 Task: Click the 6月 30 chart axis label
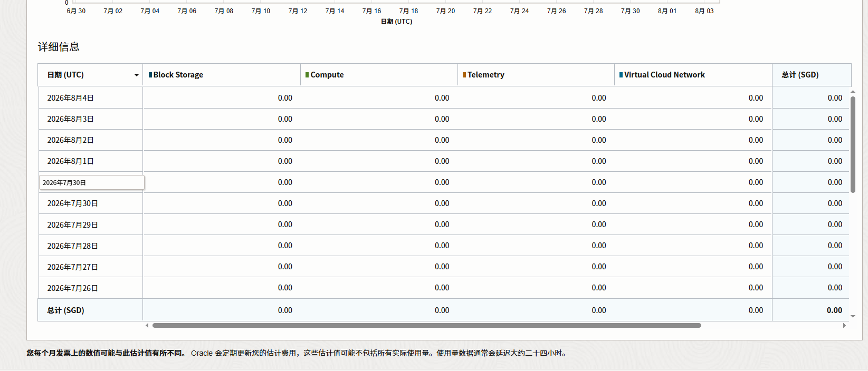[76, 11]
